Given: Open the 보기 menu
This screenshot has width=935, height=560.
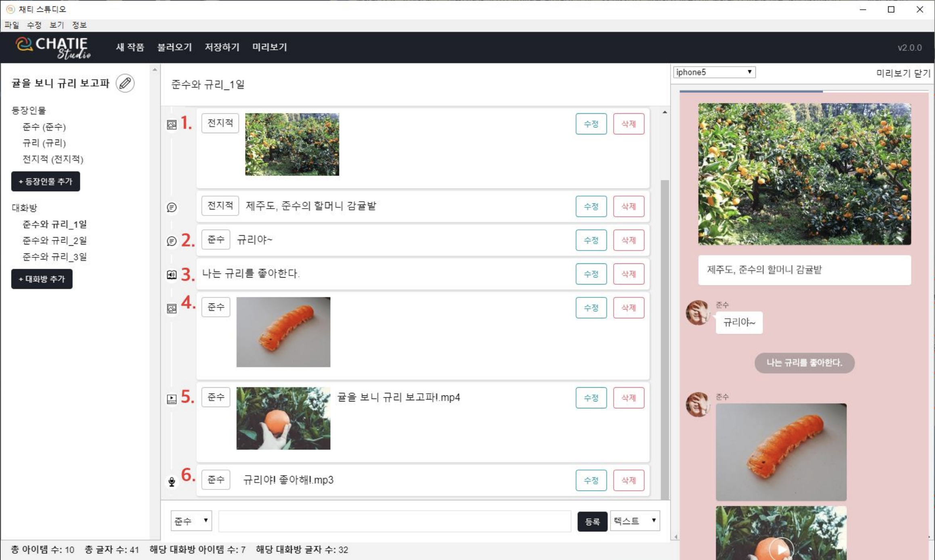Looking at the screenshot, I should [x=56, y=25].
